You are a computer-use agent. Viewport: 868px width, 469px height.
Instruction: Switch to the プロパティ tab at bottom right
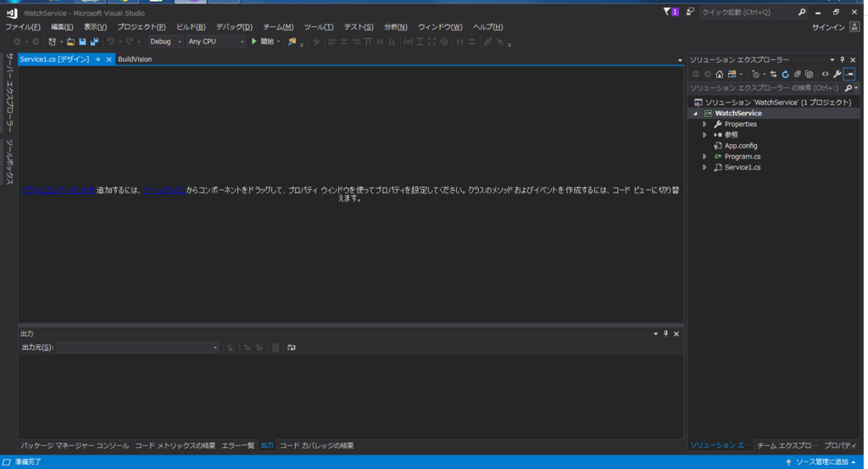(840, 446)
